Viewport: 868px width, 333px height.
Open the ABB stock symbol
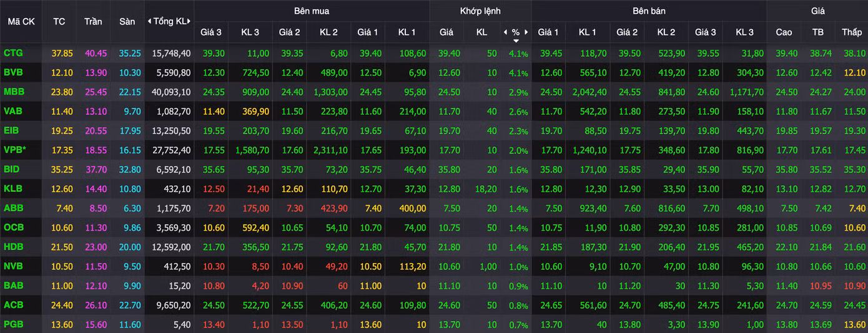click(x=13, y=208)
